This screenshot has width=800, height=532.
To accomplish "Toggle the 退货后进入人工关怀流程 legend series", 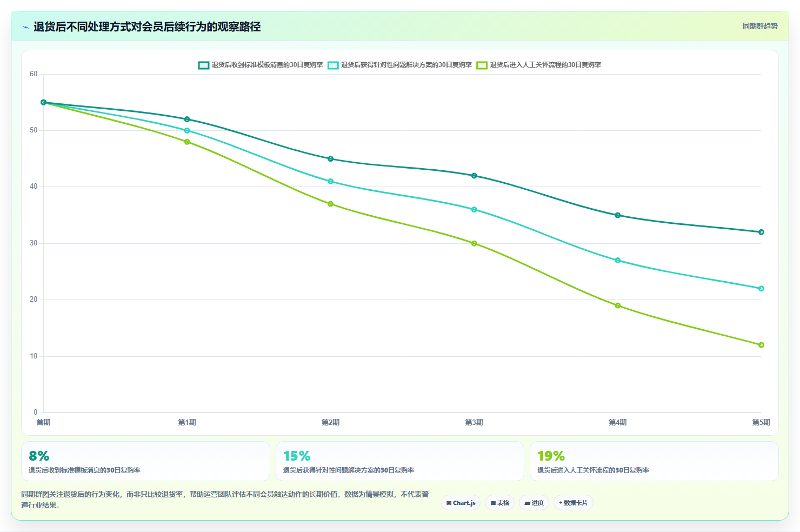I will (539, 65).
